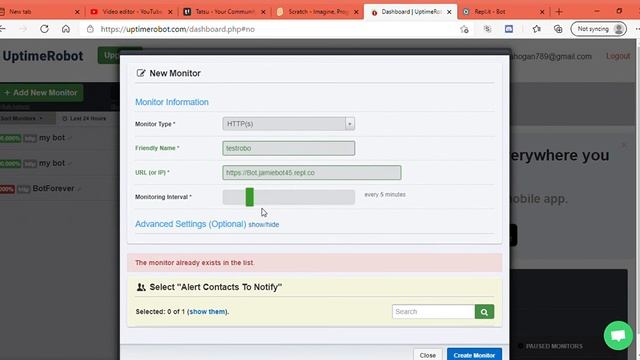Click the Monitor Information heading

point(172,102)
